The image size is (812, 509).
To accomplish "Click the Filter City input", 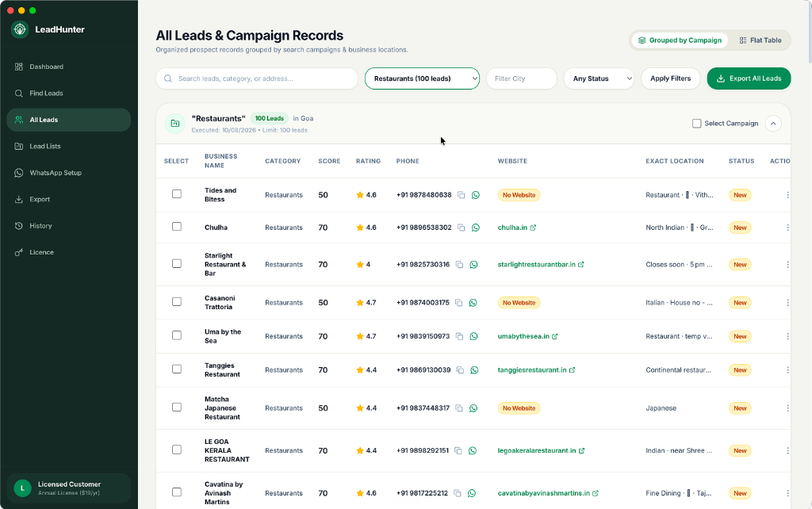I will coord(522,78).
